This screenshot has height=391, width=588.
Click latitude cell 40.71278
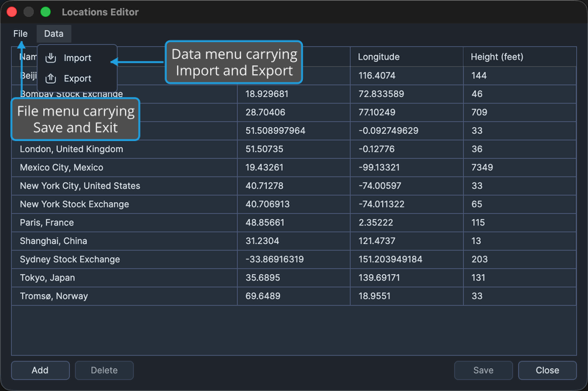(293, 186)
